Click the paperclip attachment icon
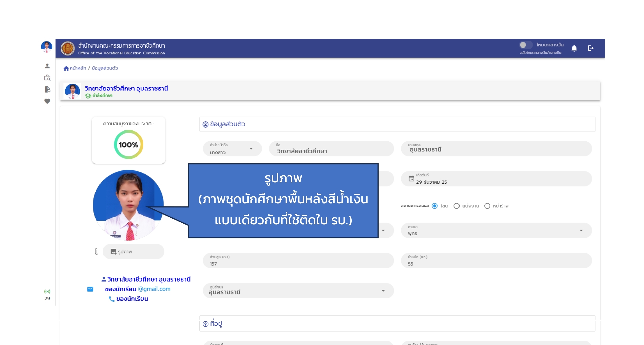The width and height of the screenshot is (644, 345). pos(97,251)
